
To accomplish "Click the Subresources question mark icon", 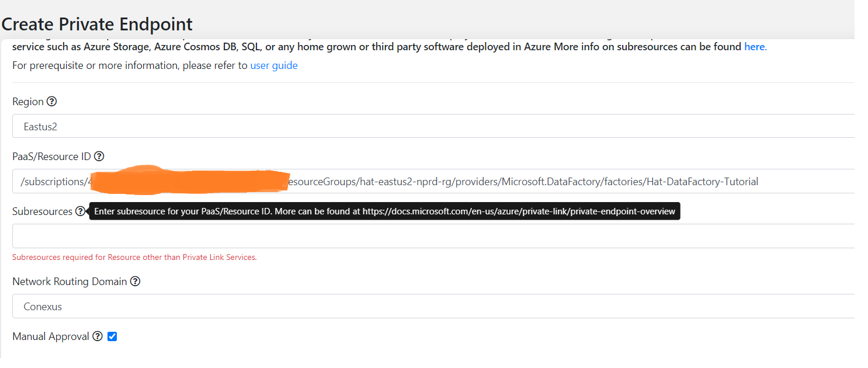I will 80,211.
